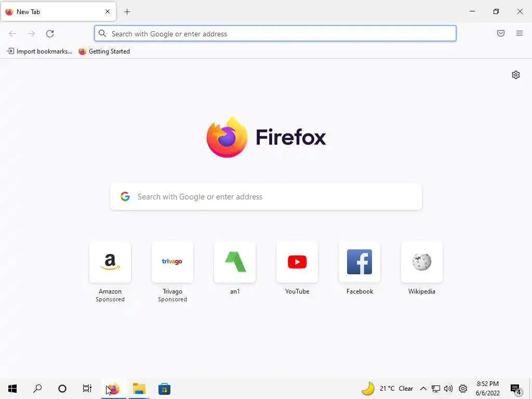Open Save to Pocket button
This screenshot has height=399, width=532.
point(501,33)
